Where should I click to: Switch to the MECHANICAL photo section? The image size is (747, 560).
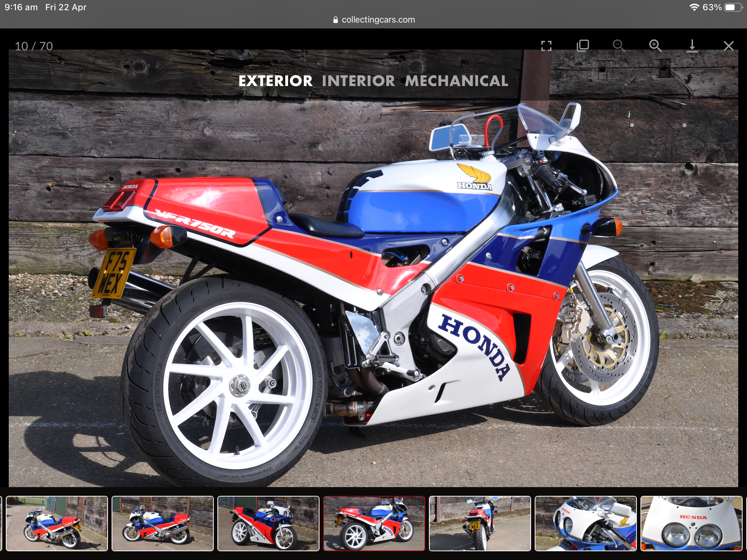[x=457, y=81]
